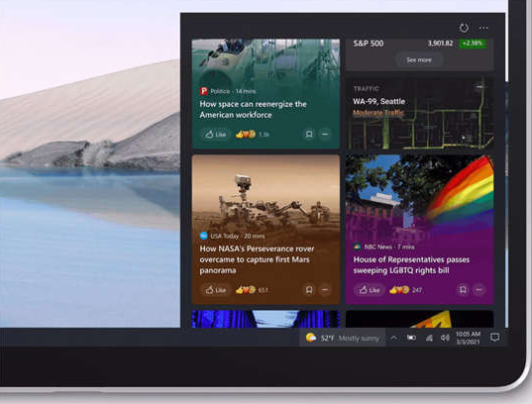Open more options on the Politico story card

[325, 134]
